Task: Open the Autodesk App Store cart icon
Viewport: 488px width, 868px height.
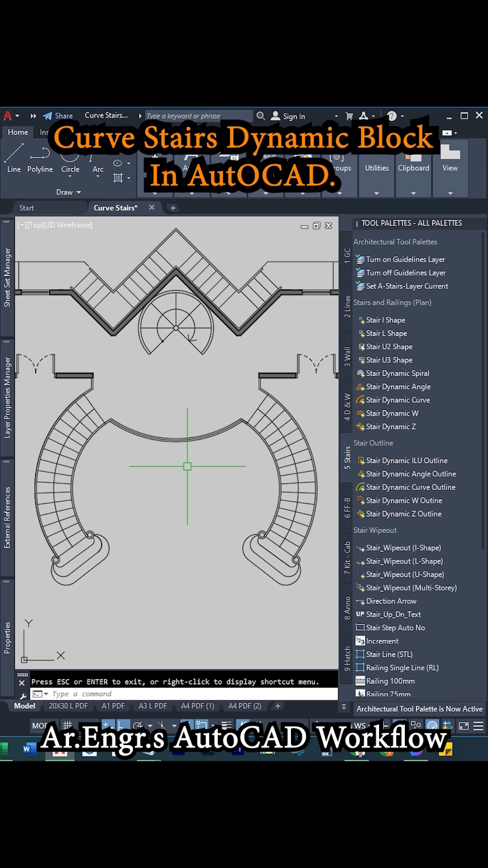Action: 349,116
